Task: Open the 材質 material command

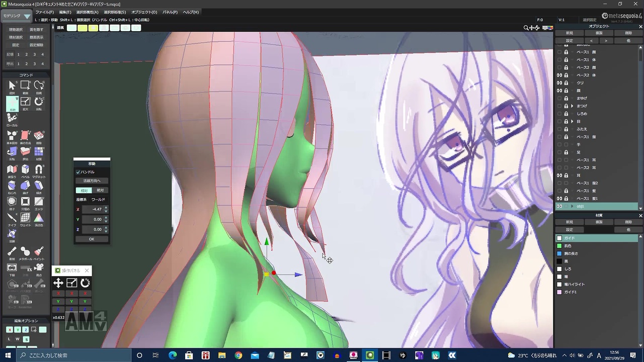Action: pos(39,152)
